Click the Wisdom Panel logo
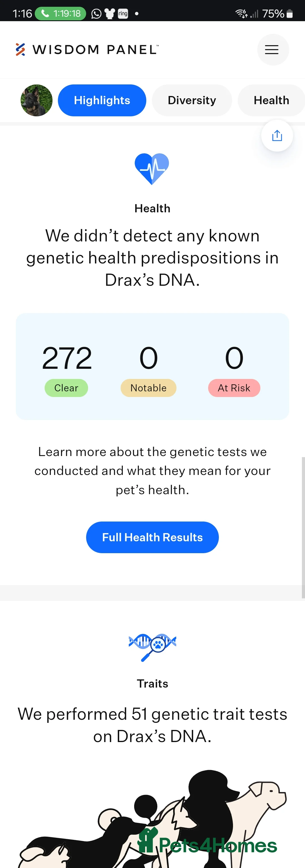Viewport: 305px width, 868px height. [87, 49]
